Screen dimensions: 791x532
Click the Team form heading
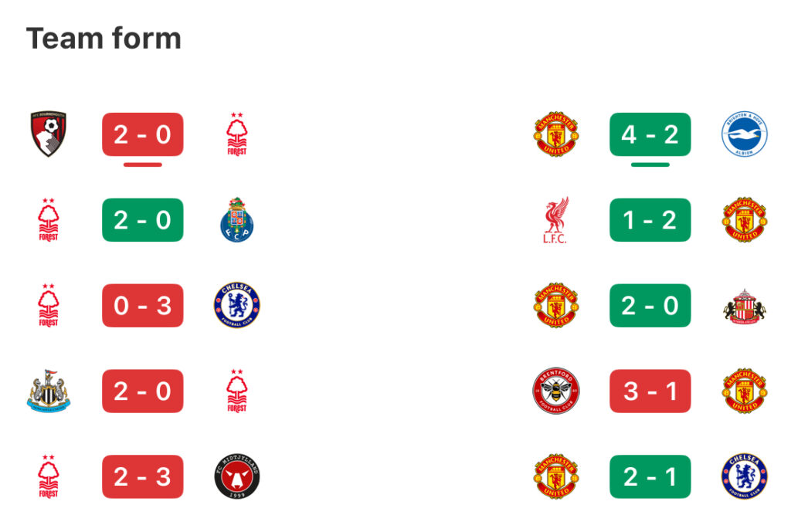point(104,38)
